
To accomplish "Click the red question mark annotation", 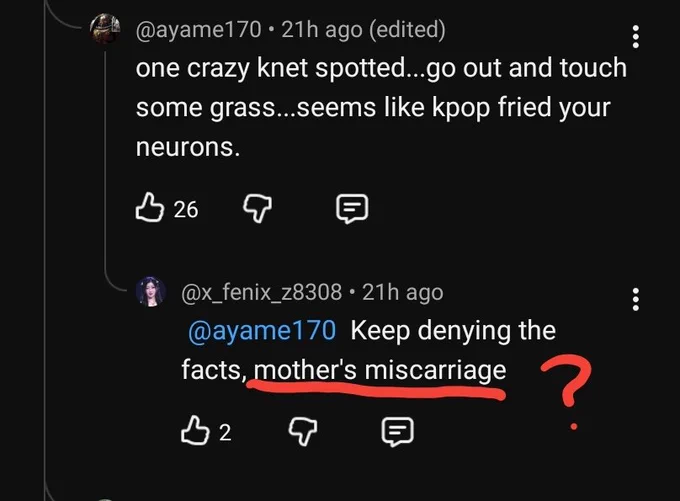I will point(566,393).
